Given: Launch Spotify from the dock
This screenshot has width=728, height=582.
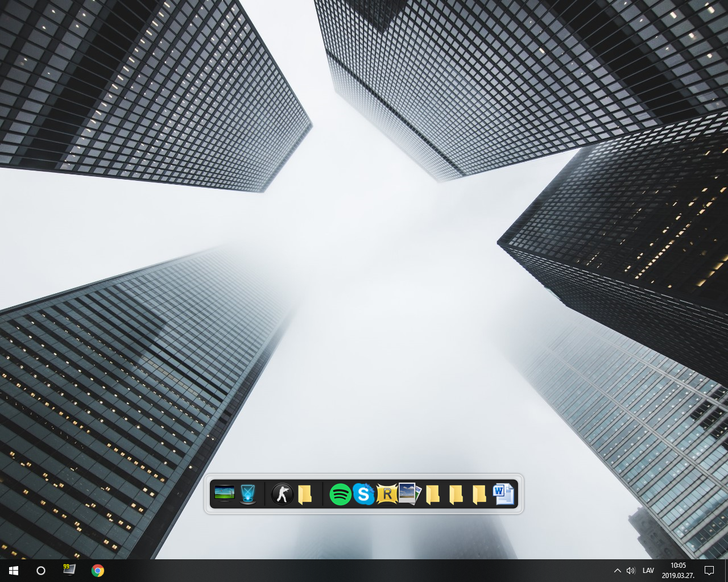Looking at the screenshot, I should point(341,494).
